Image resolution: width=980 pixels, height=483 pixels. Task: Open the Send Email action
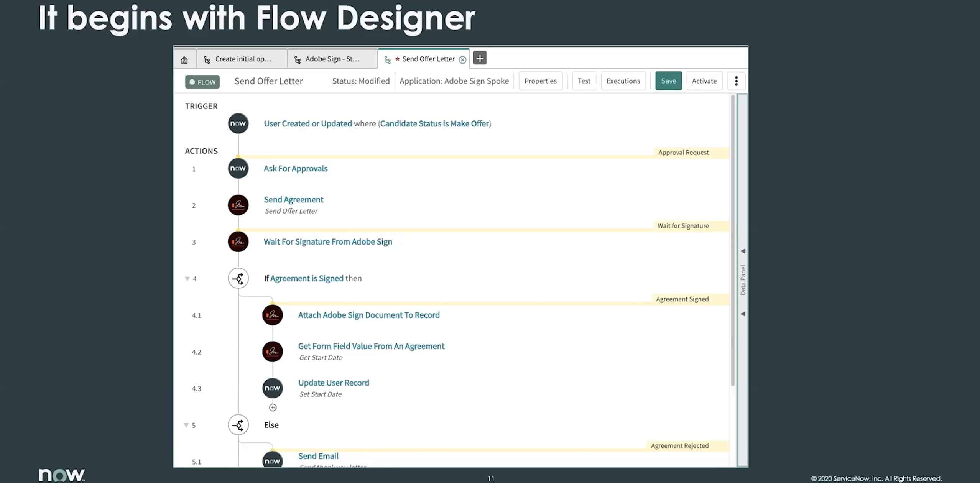[318, 456]
